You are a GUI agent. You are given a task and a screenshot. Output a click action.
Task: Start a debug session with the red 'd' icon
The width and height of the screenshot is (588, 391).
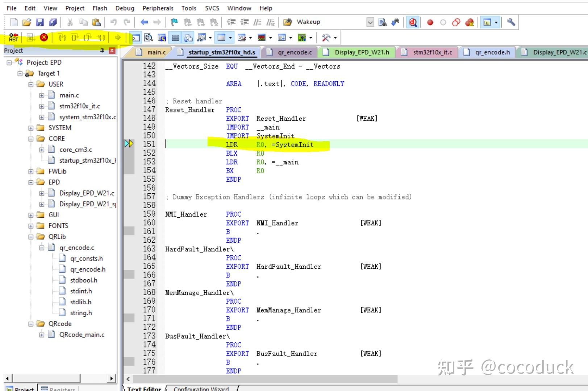413,22
